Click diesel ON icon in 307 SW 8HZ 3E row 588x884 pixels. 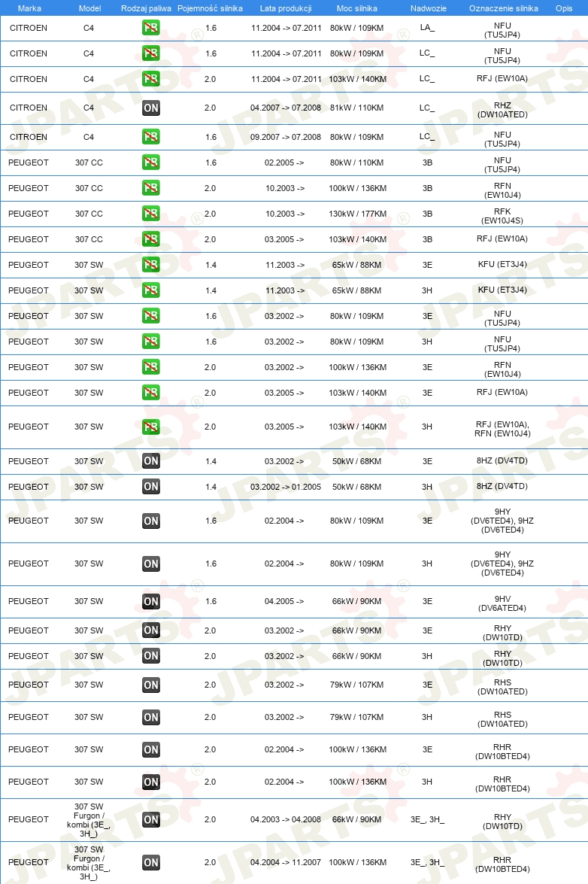[151, 461]
